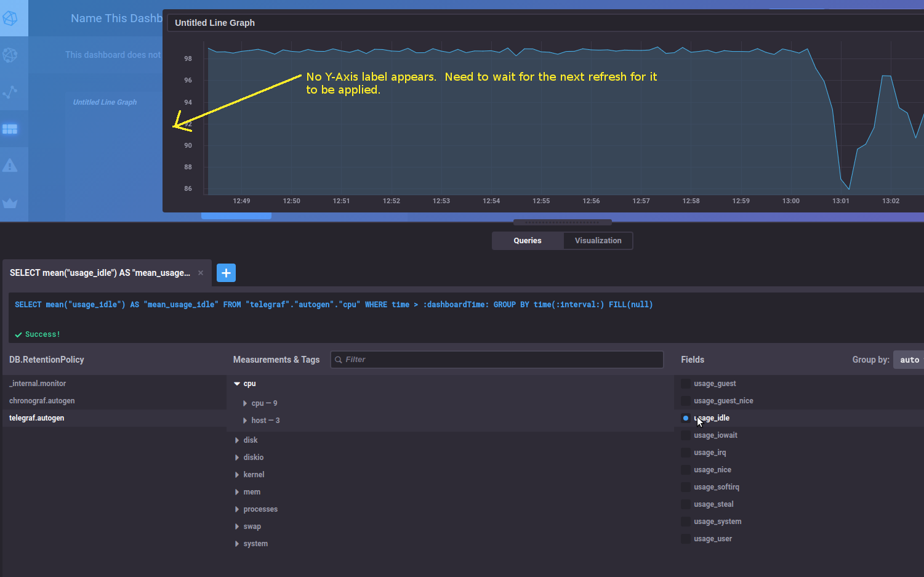Switch to the Visualization tab

tap(597, 240)
